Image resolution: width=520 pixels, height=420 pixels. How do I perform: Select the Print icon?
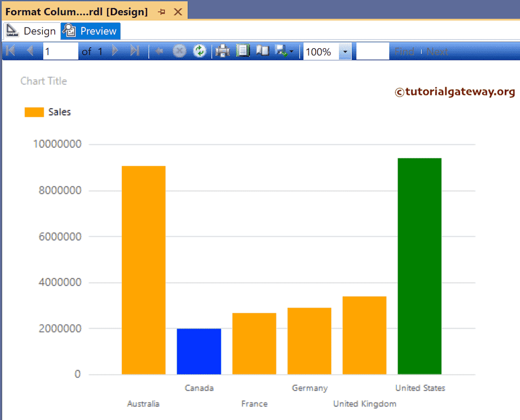click(222, 51)
